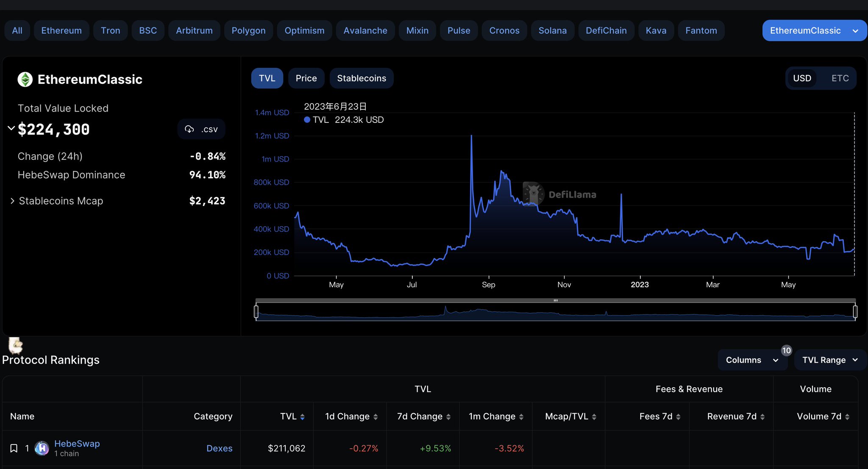Screen dimensions: 868x469
Task: Select the All chains tab
Action: [x=17, y=31]
